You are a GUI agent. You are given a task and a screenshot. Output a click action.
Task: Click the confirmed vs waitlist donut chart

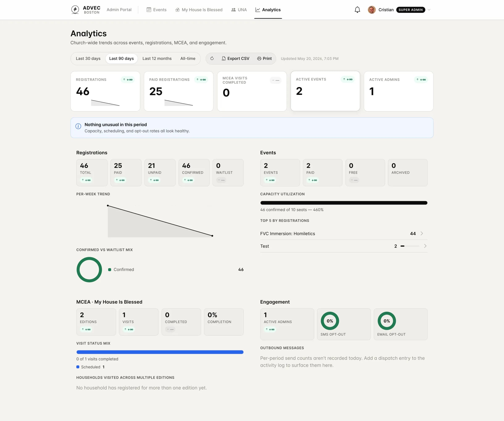(x=89, y=269)
